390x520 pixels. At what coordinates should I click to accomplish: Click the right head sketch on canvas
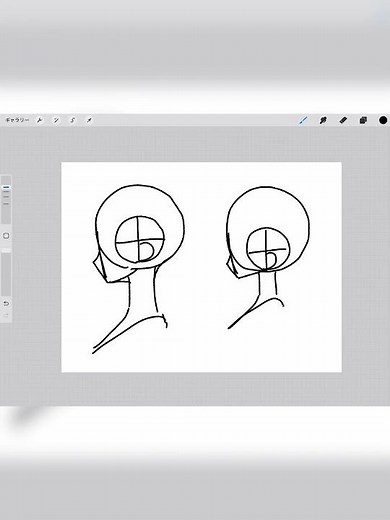point(268,257)
